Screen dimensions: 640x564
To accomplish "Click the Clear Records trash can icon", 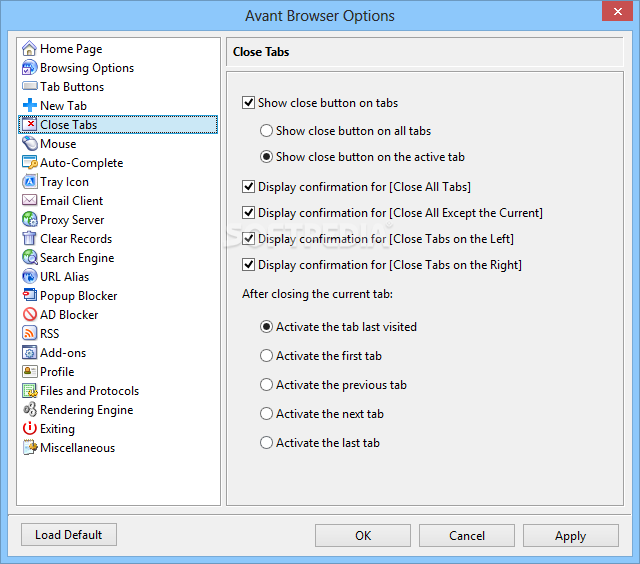I will click(x=29, y=238).
